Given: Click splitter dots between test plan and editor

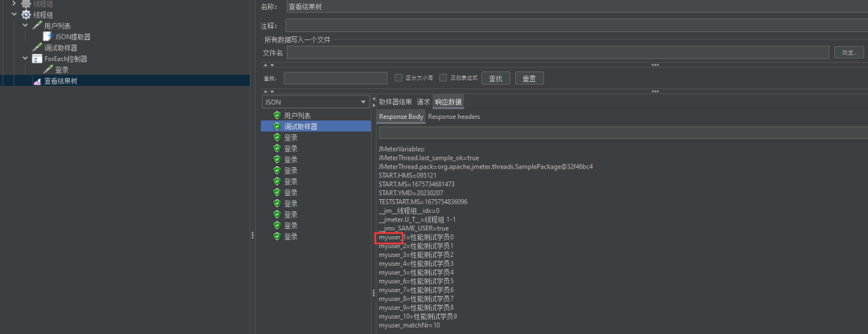Looking at the screenshot, I should (252, 235).
